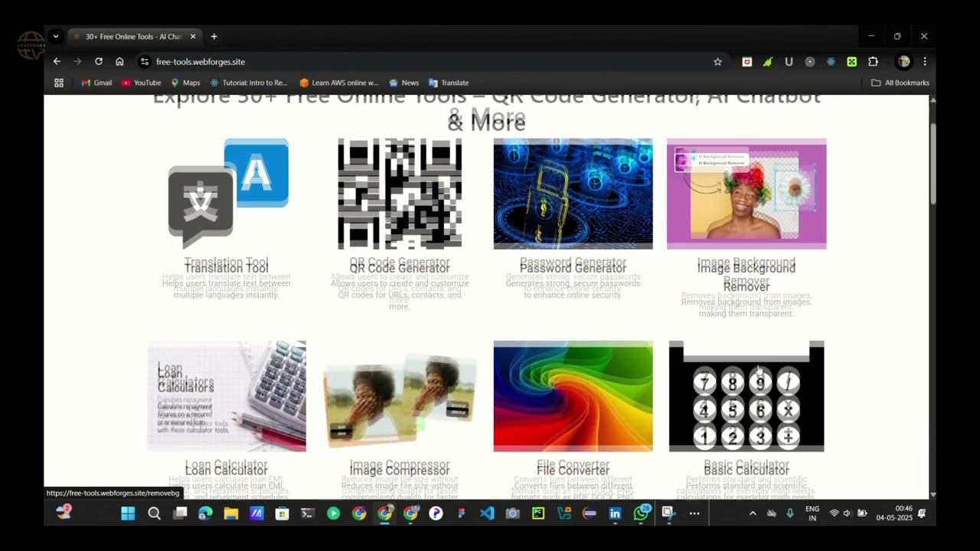This screenshot has height=551, width=980.
Task: Launch Microsoft Edge from the taskbar
Action: pyautogui.click(x=205, y=514)
